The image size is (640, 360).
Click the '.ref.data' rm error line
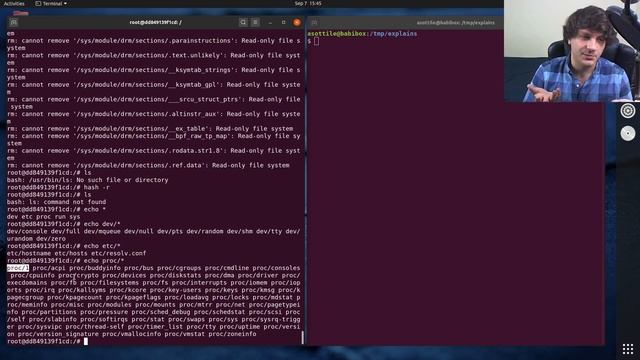(x=148, y=165)
